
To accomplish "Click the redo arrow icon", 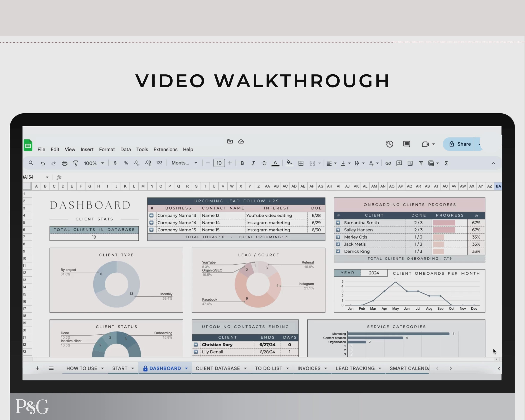I will (54, 163).
